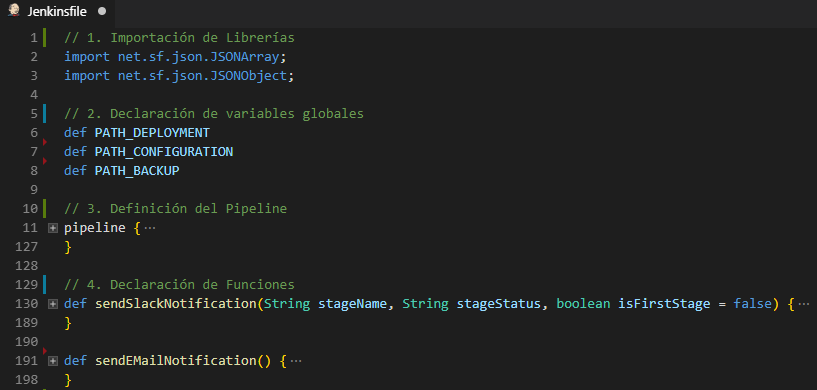
Task: Click line number 191 in the gutter
Action: (x=27, y=361)
